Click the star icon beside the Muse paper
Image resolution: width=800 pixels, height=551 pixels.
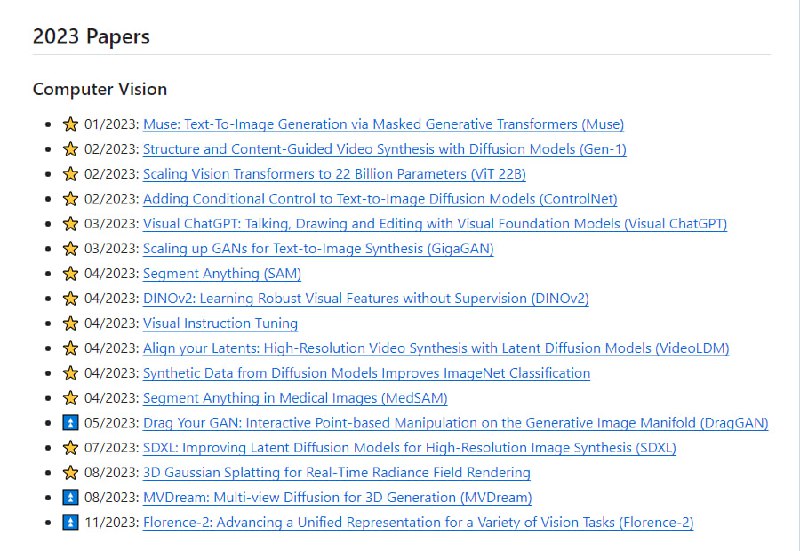pos(70,125)
